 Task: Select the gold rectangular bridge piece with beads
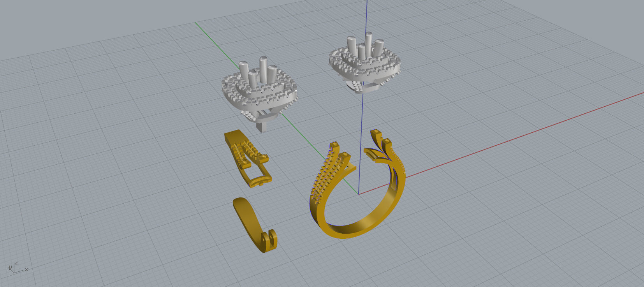(247, 159)
